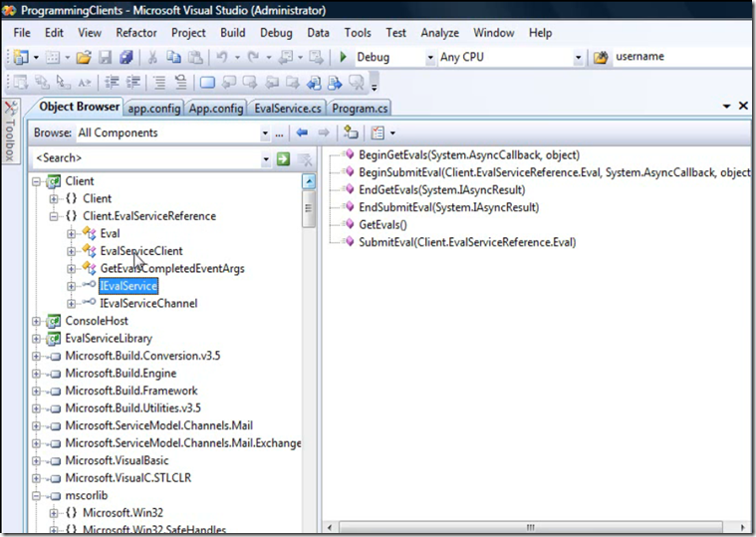Click the Object Browser Back arrow
Screen dimensions: 756x537
(x=302, y=133)
